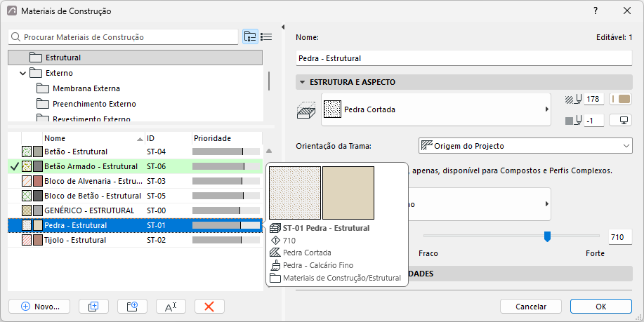Open foreground pen color swatch
644x322 pixels.
(620, 100)
